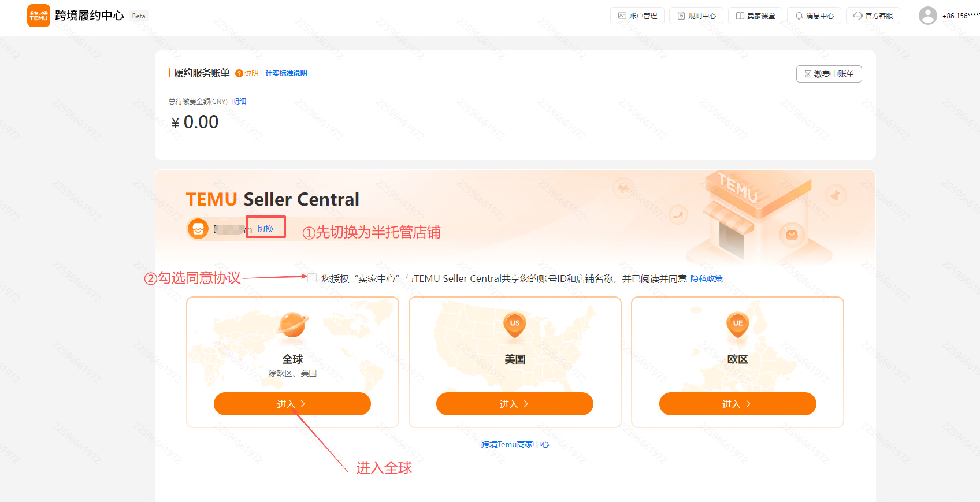Click the planet icon on 全球 card
This screenshot has width=980, height=502.
293,325
